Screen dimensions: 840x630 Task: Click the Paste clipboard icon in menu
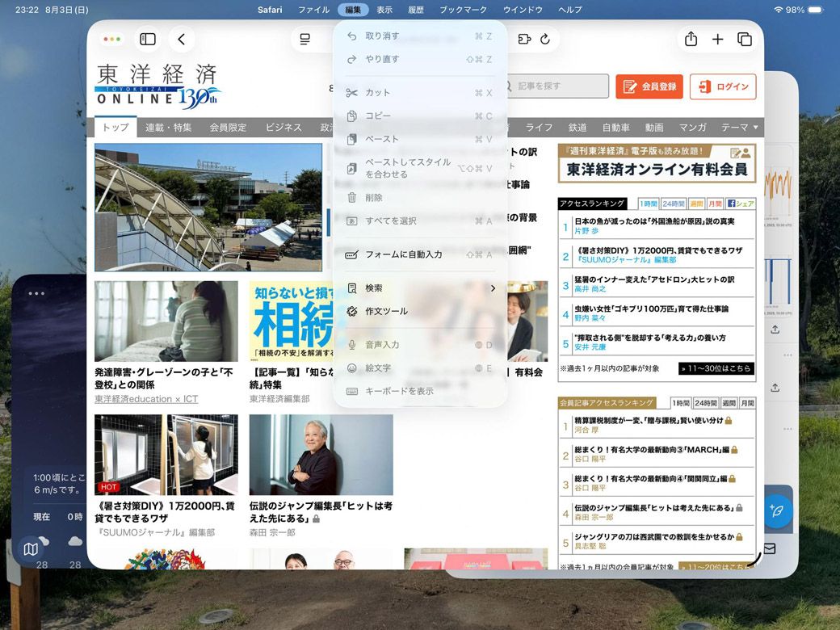pyautogui.click(x=351, y=139)
